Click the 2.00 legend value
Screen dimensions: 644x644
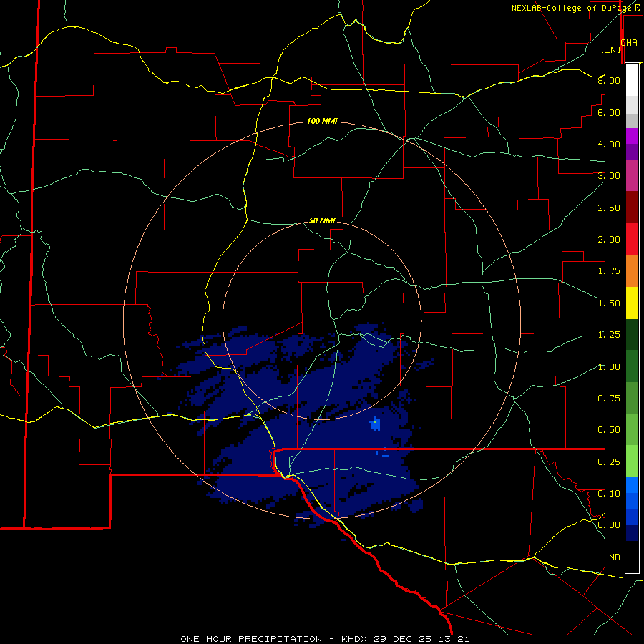click(609, 240)
